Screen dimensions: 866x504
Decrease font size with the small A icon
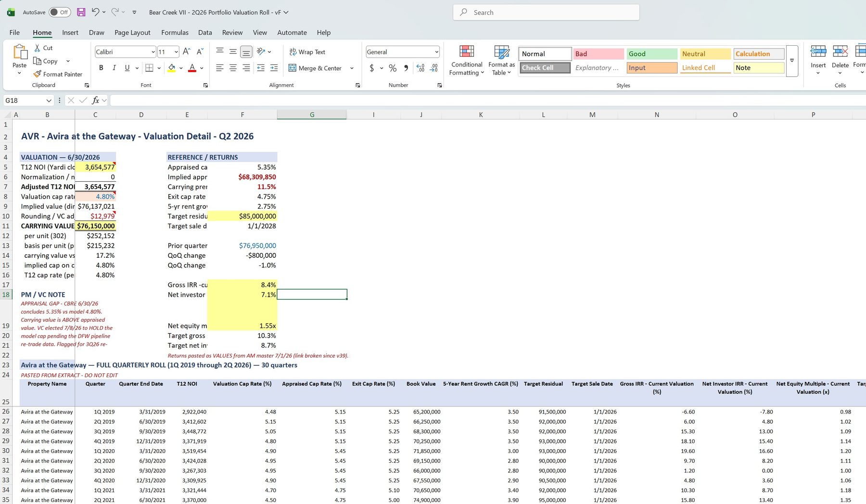tap(200, 51)
